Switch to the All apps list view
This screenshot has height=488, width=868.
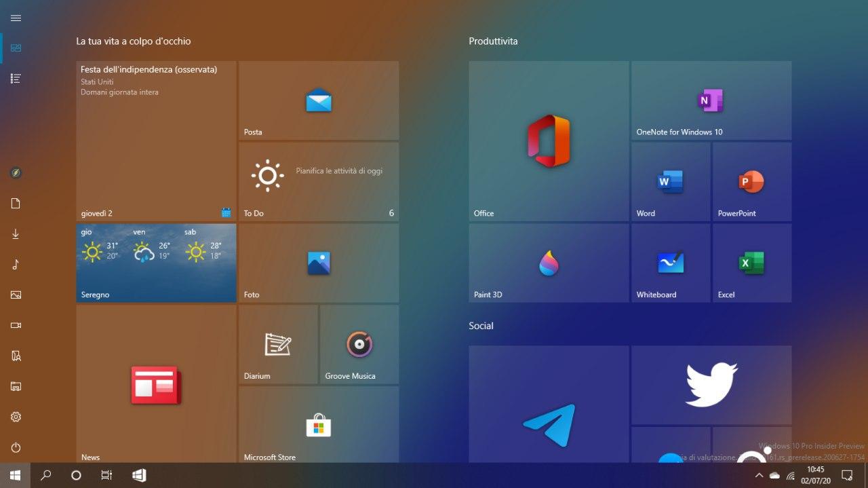click(16, 79)
